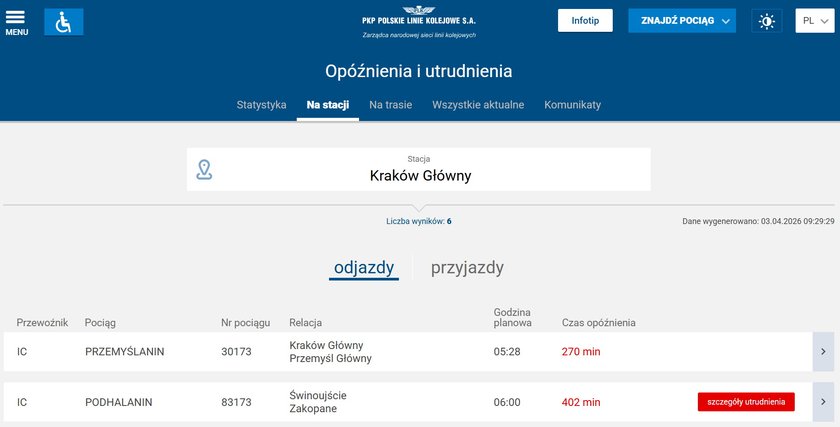Expand the PRZEMYŚLANIN train row arrow

[x=823, y=352]
